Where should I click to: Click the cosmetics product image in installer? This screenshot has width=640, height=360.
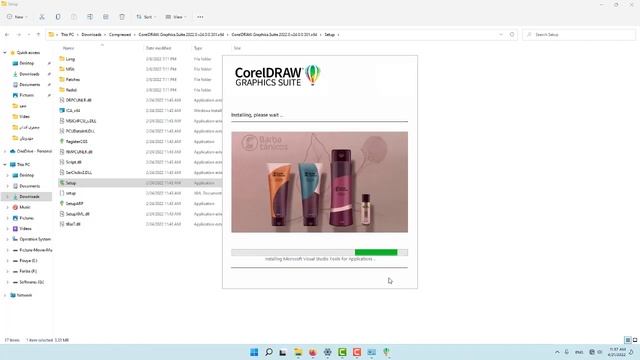(319, 182)
